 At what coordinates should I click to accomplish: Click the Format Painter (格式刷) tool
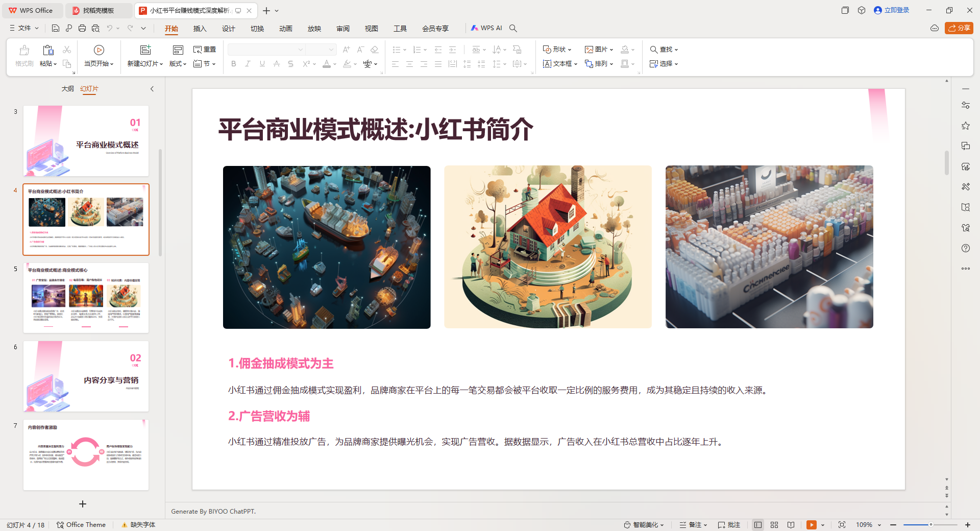click(24, 56)
